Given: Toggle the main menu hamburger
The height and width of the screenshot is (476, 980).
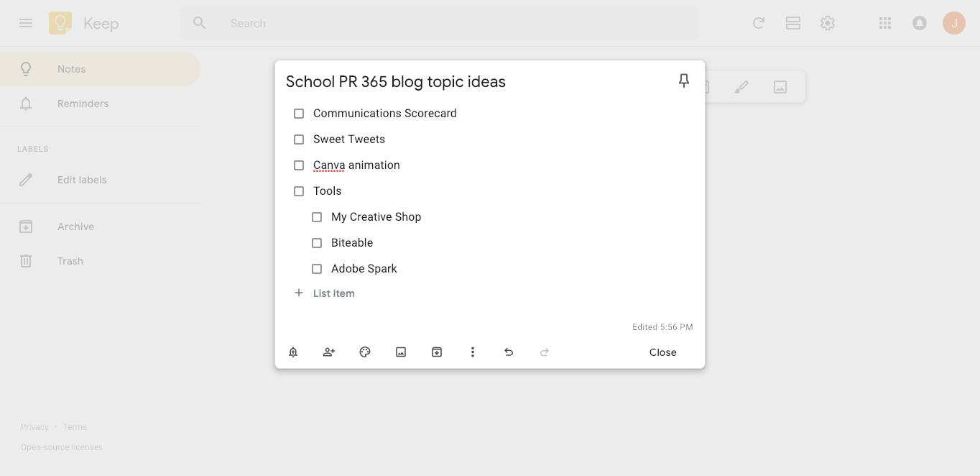Looking at the screenshot, I should [x=26, y=23].
